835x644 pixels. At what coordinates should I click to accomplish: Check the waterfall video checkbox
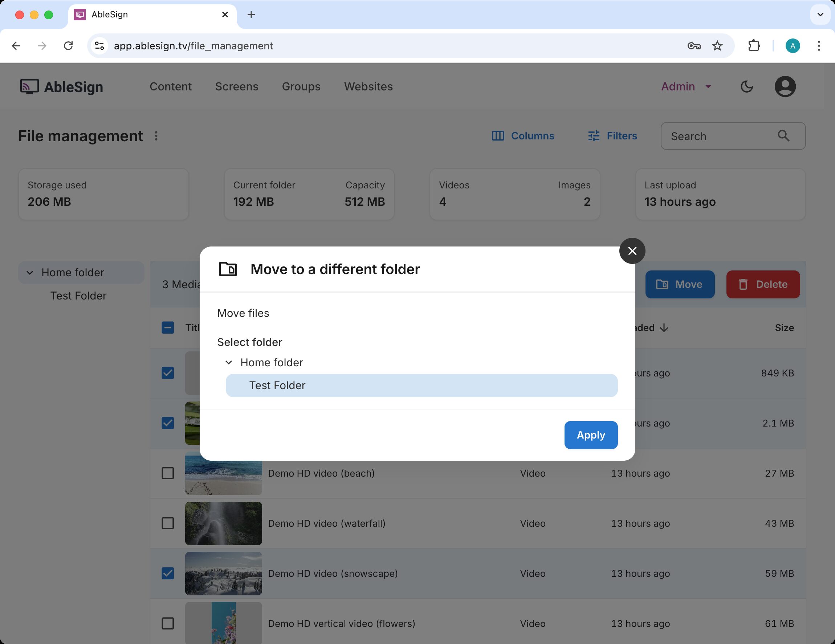168,523
